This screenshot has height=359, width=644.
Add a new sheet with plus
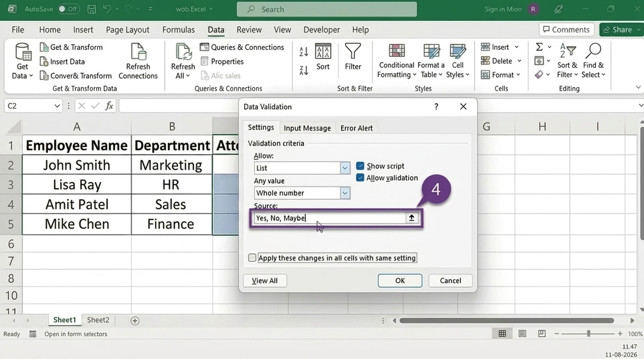(135, 321)
